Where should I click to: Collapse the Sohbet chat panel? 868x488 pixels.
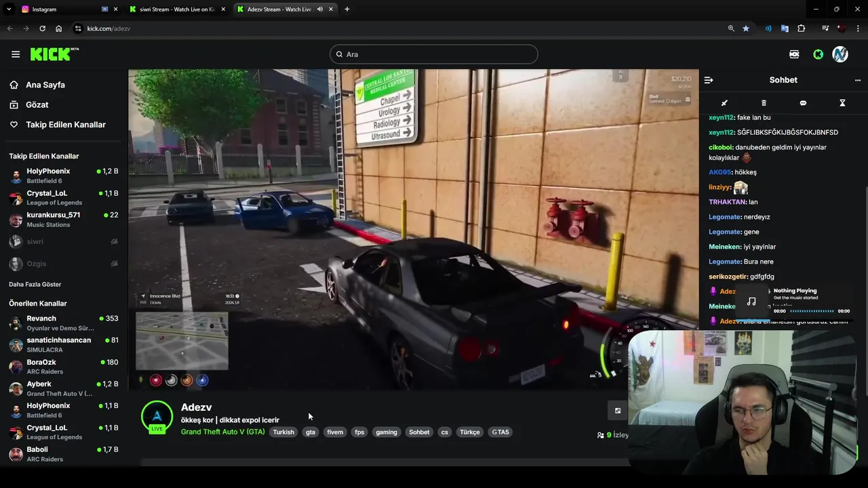click(x=709, y=80)
